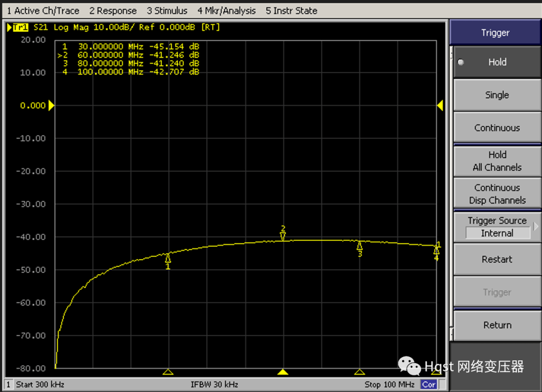Select the Hold trigger mode
Screen dimensions: 542x392
coord(497,62)
